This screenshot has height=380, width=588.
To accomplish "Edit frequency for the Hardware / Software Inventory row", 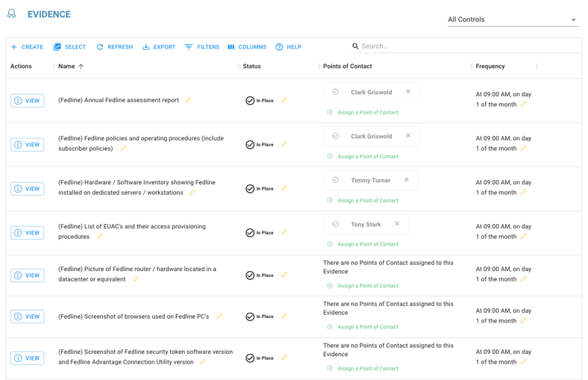I will point(523,193).
